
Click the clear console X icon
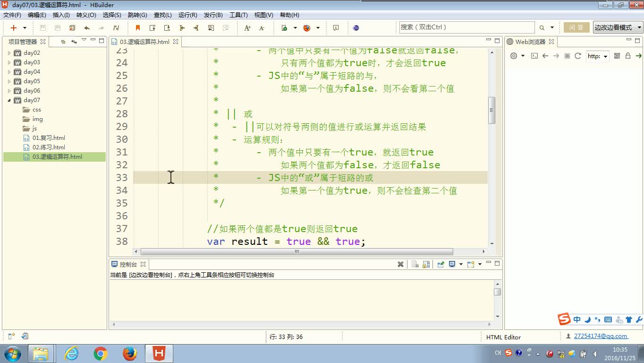pos(400,264)
